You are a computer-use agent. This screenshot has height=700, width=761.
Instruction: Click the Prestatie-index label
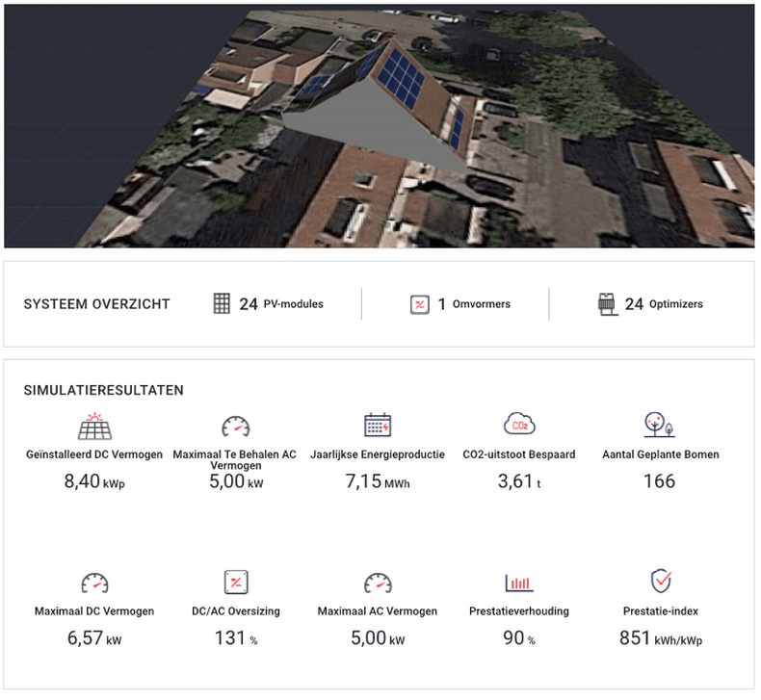(x=662, y=612)
